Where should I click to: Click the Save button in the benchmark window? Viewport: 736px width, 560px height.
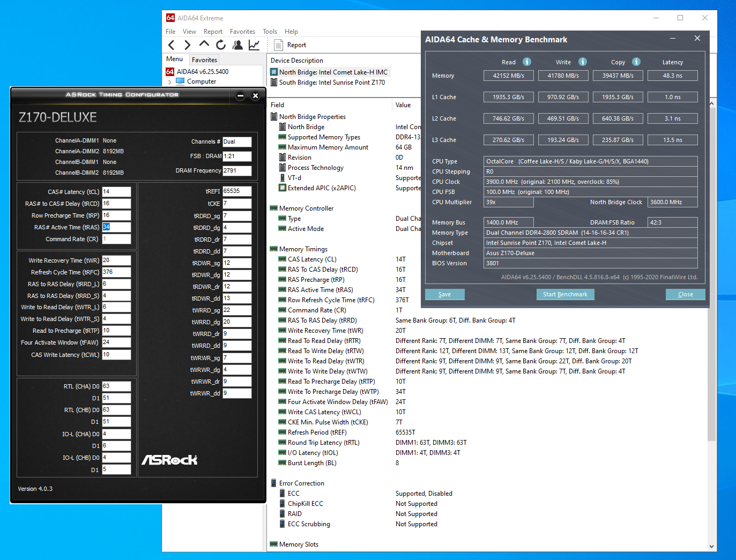444,294
